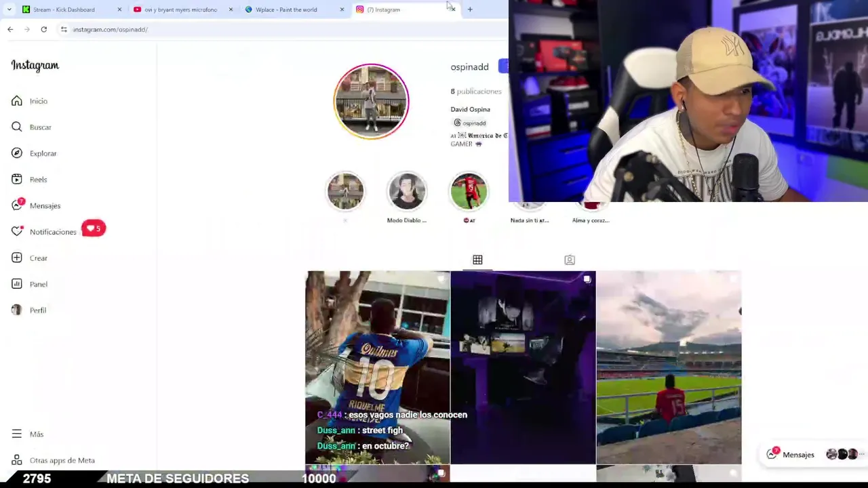Click the ospinadd username heading
This screenshot has height=488, width=868.
(x=469, y=66)
